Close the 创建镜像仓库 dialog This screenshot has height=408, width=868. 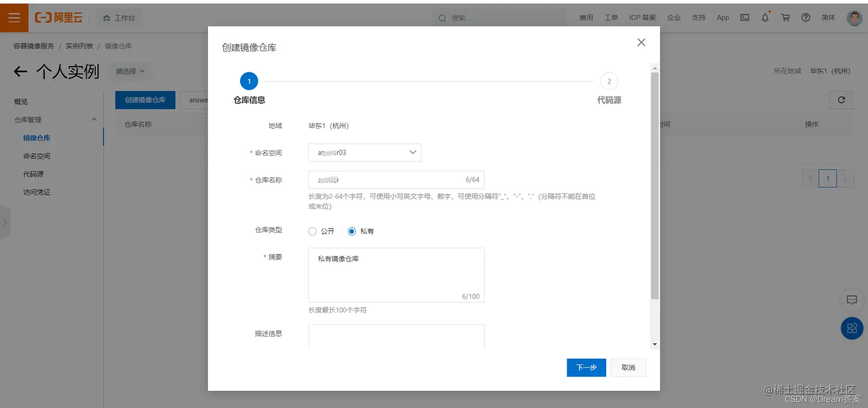tap(641, 43)
